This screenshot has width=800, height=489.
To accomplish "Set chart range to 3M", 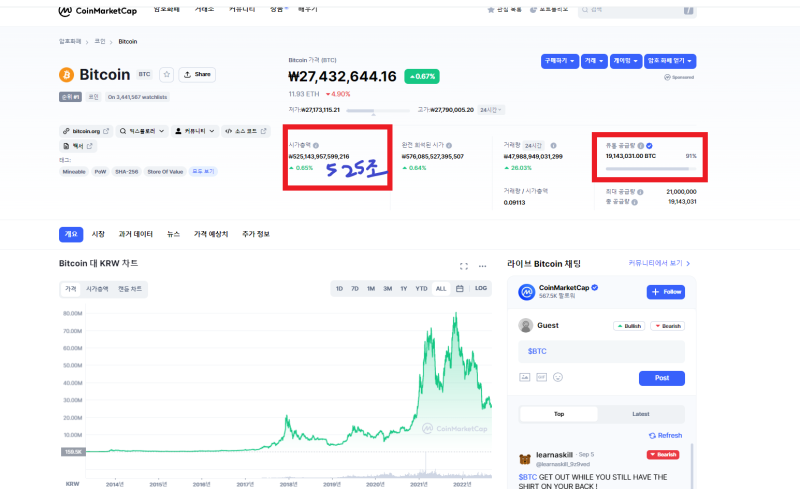I will [388, 288].
